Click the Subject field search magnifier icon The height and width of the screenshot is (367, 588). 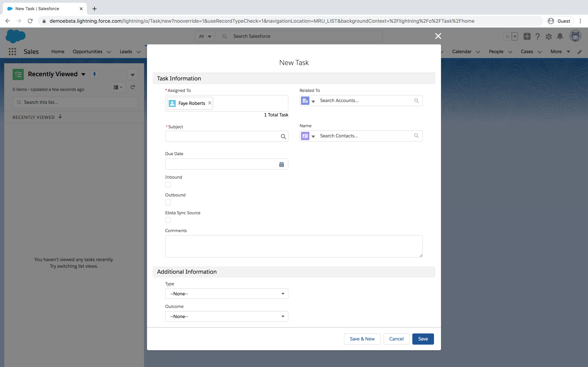click(283, 137)
